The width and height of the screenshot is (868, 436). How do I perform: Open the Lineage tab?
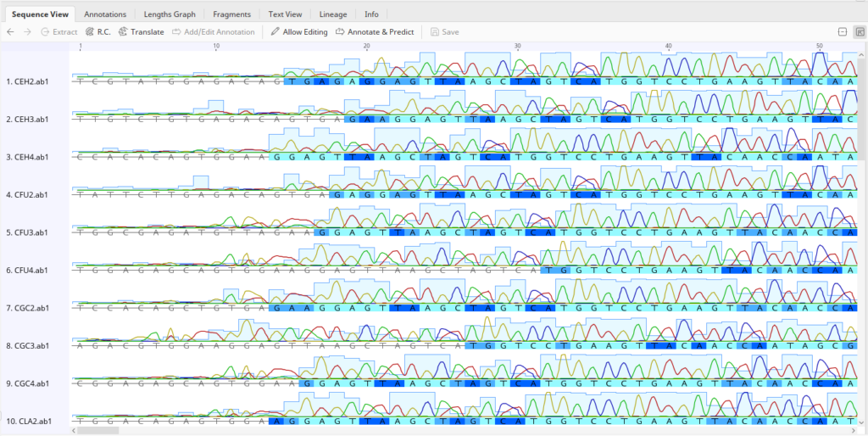[x=333, y=14]
